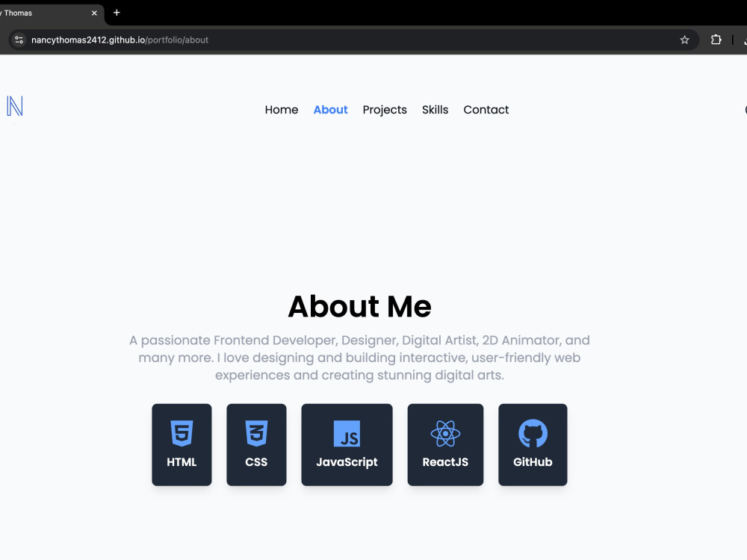The image size is (747, 560).
Task: Go to the Projects page
Action: pyautogui.click(x=385, y=110)
